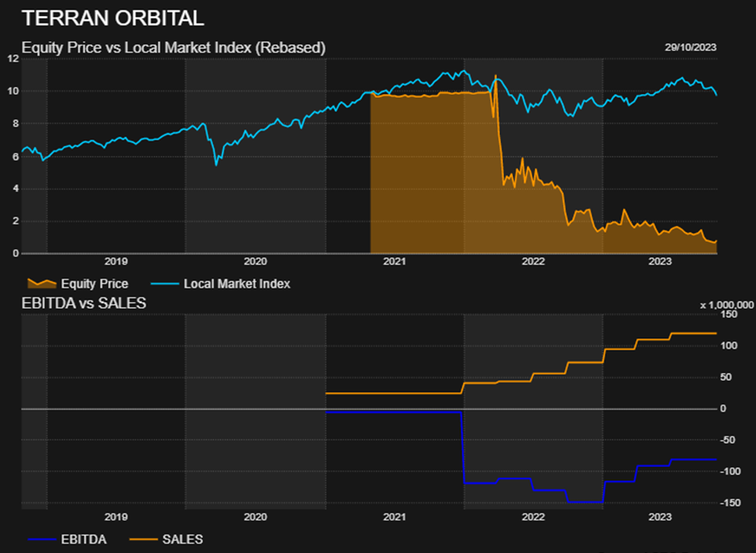This screenshot has height=553, width=756.
Task: Toggle the EBITDA legend label
Action: [84, 539]
